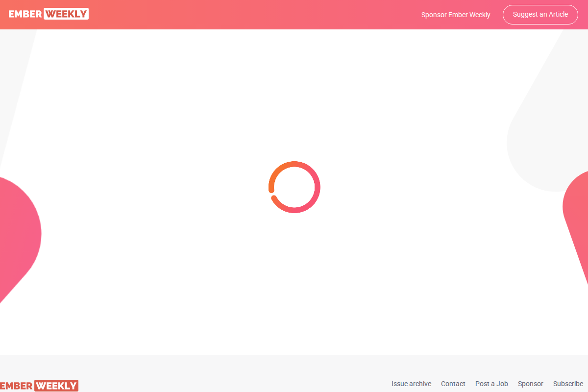Select Post a Job in footer
The height and width of the screenshot is (392, 588).
(x=491, y=384)
